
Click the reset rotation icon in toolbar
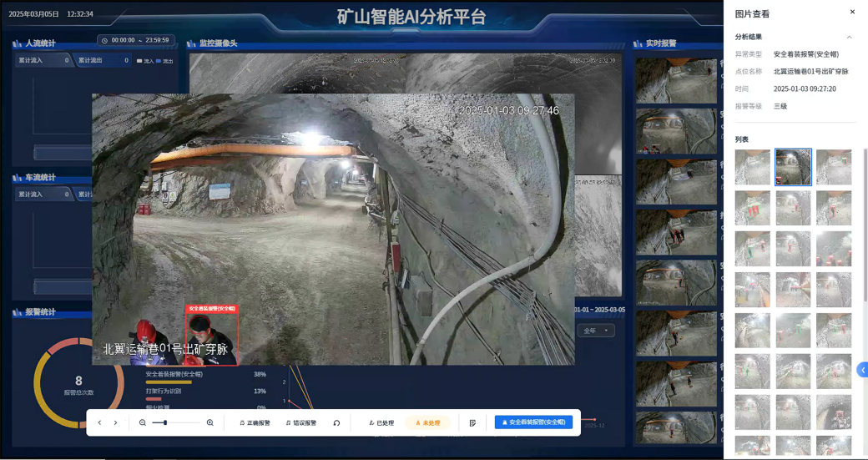pos(336,423)
